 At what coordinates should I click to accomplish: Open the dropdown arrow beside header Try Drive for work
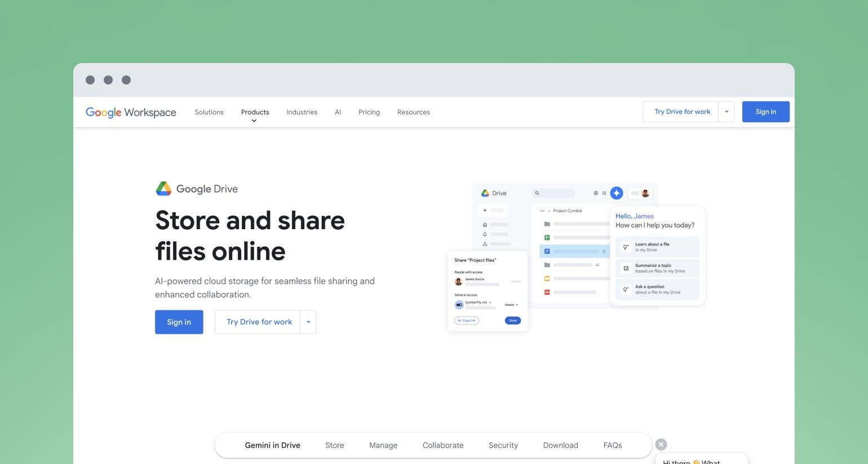(x=727, y=111)
